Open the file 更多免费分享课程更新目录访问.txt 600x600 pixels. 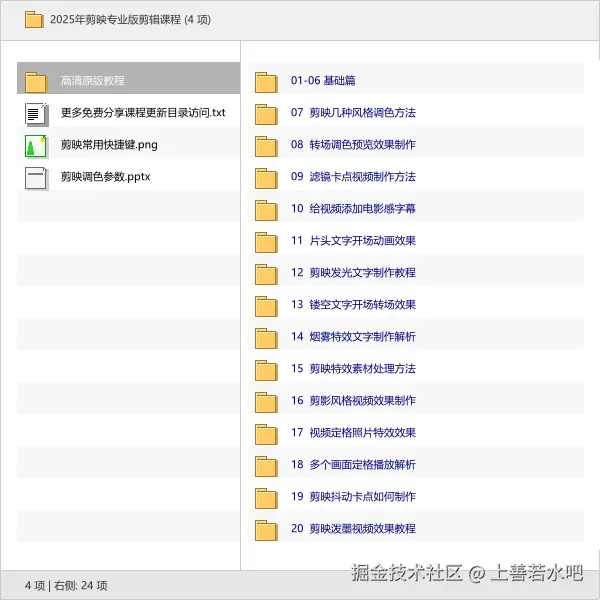[143, 112]
